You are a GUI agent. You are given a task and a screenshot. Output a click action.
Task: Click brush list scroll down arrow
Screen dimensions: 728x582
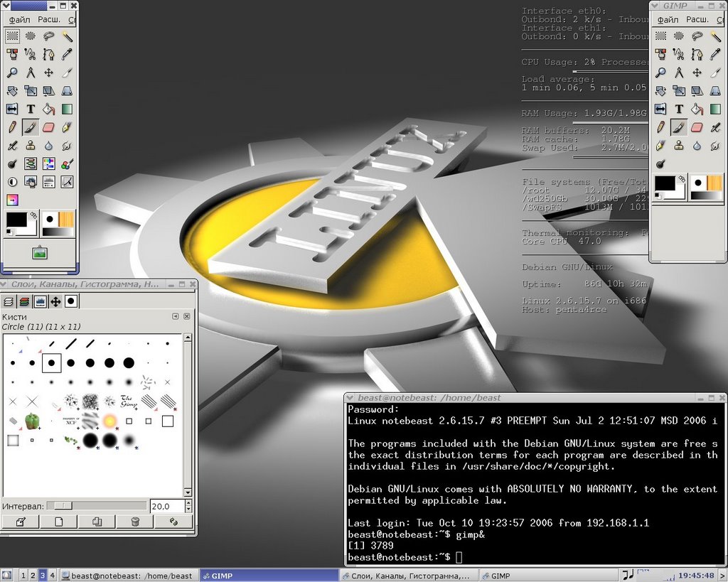(188, 493)
